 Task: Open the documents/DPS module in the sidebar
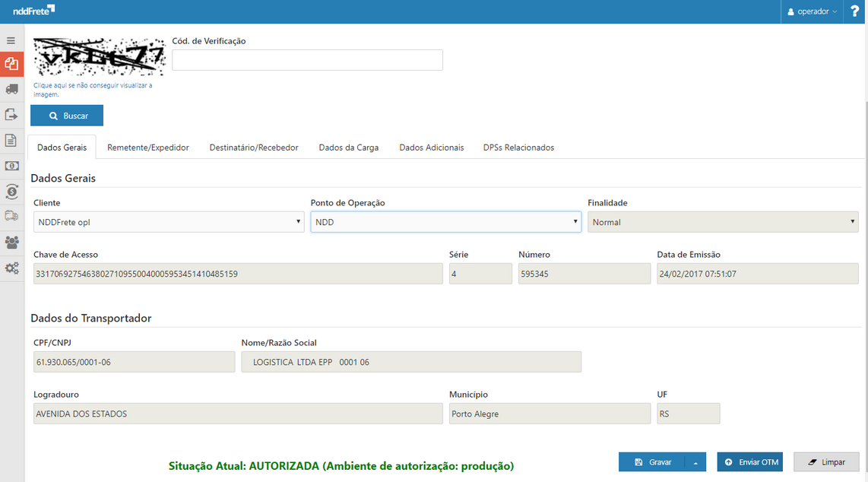point(11,64)
